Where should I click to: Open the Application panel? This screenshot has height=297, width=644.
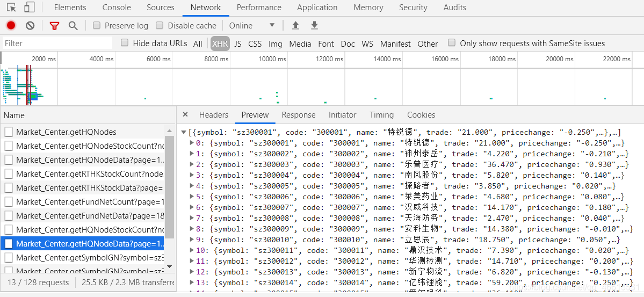pos(317,8)
